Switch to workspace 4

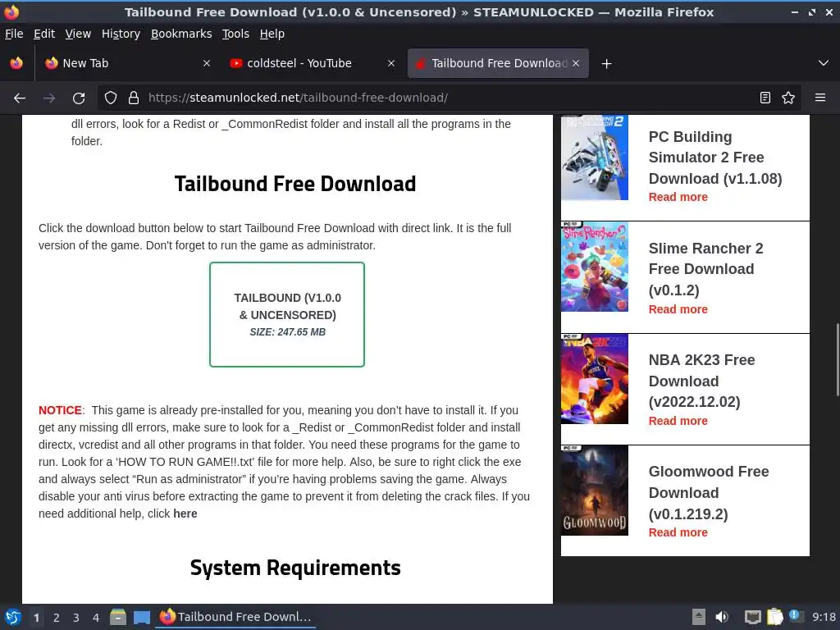[x=96, y=617]
